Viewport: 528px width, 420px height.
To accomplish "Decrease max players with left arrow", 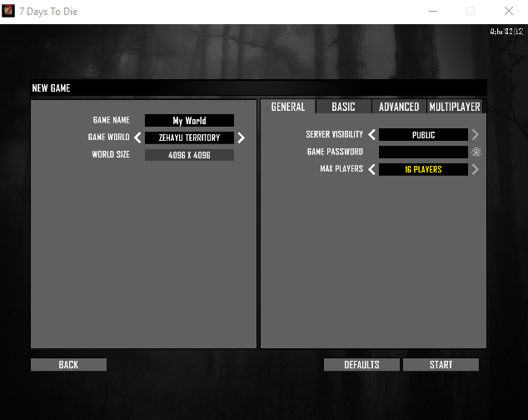I will (371, 169).
